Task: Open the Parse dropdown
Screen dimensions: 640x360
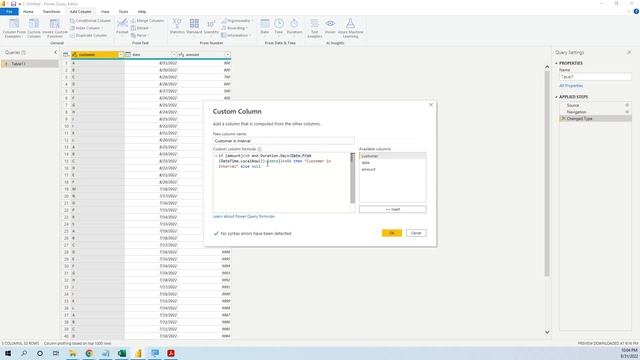Action: tap(140, 36)
